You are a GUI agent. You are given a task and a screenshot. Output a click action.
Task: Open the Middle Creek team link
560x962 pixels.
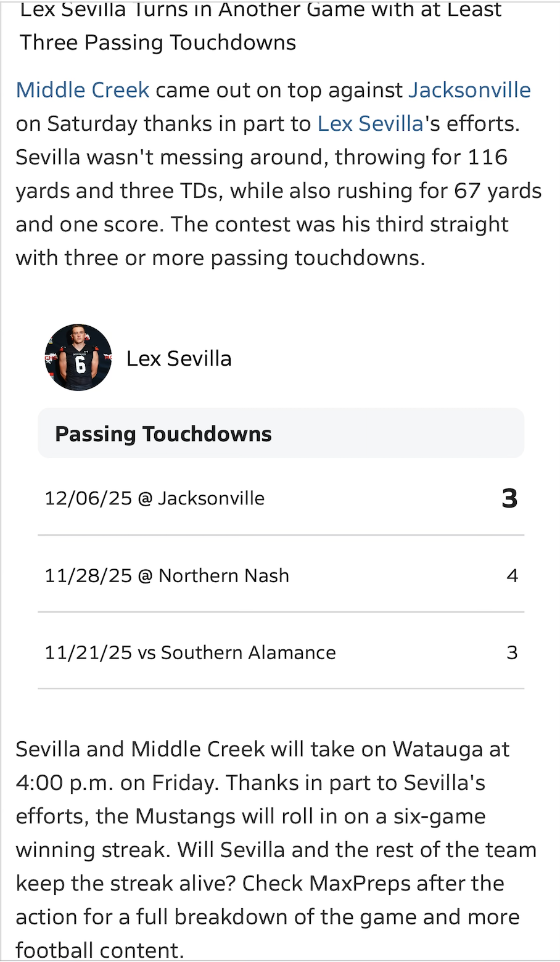tap(83, 90)
